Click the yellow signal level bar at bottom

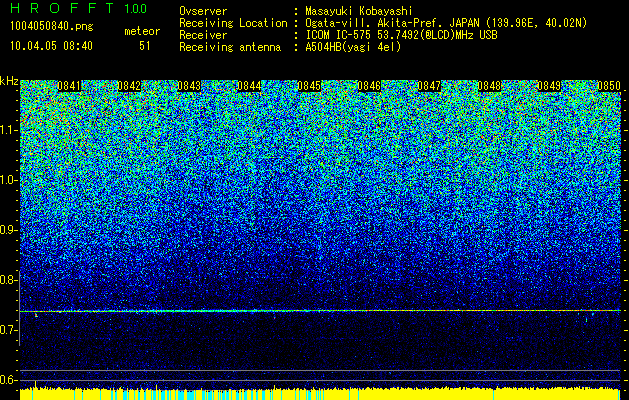point(320,394)
